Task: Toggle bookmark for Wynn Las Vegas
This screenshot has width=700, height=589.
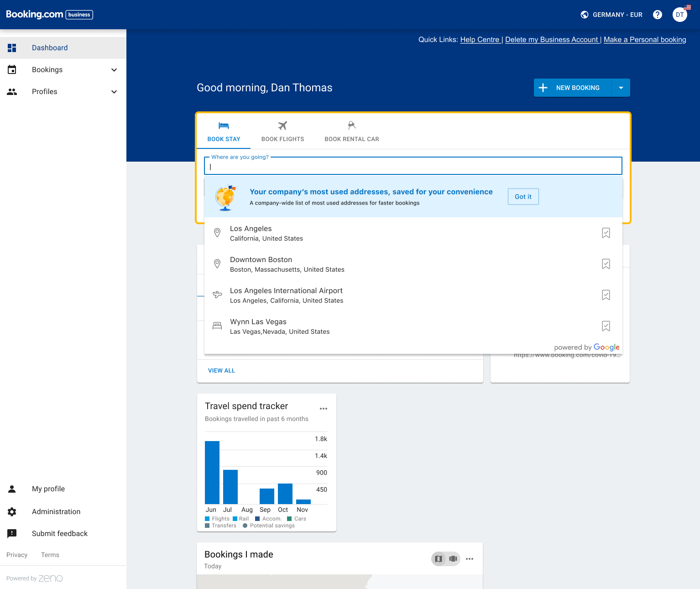Action: coord(606,326)
